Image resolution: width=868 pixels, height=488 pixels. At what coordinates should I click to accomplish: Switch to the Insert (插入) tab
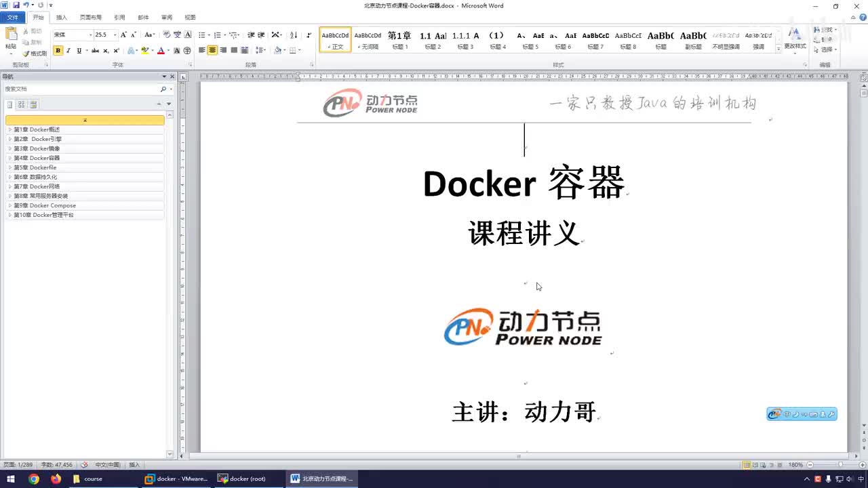pos(62,18)
